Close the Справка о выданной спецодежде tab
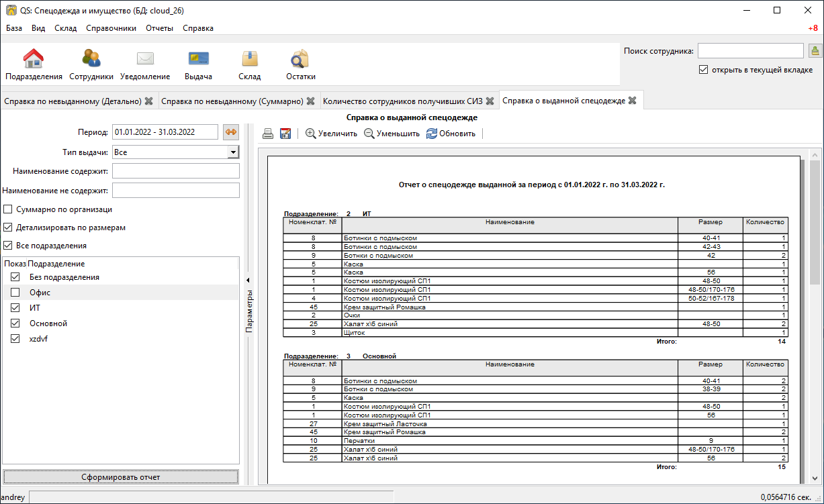The height and width of the screenshot is (504, 824). point(632,101)
